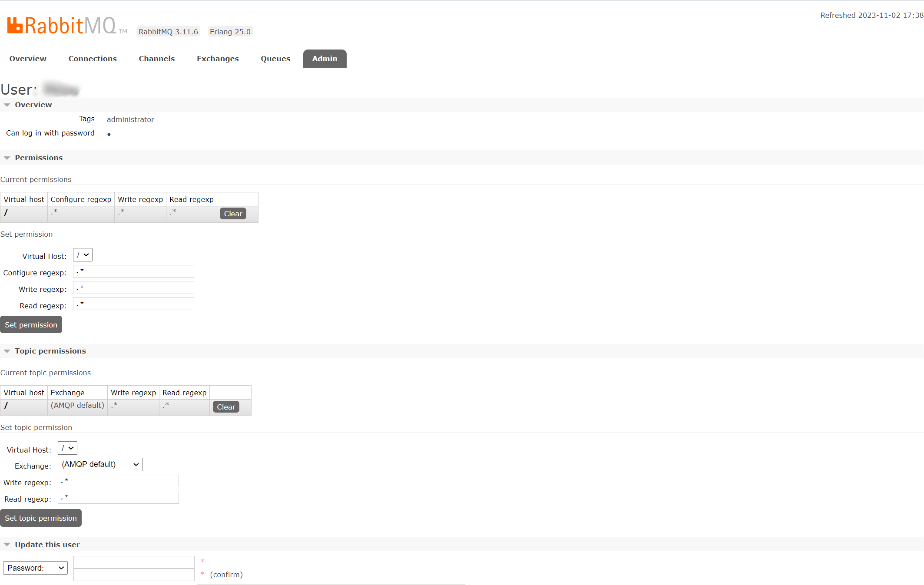Switch to the Queues tab
The image size is (924, 585).
pyautogui.click(x=275, y=59)
